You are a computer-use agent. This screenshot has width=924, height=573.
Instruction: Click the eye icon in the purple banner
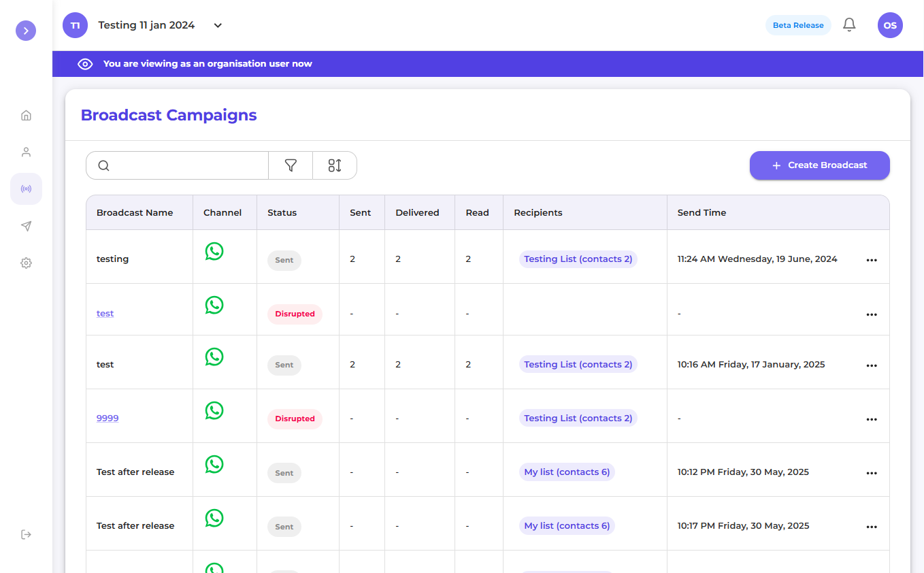85,64
